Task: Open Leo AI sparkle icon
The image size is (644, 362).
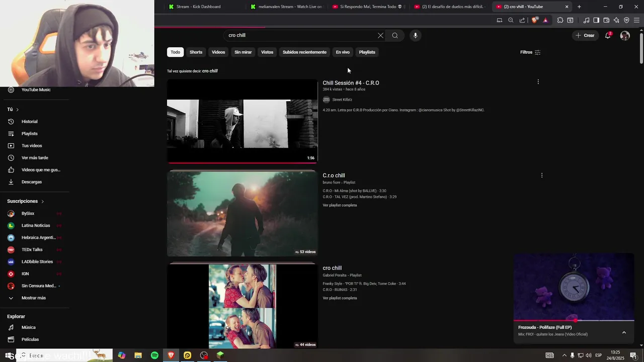Action: (x=616, y=20)
